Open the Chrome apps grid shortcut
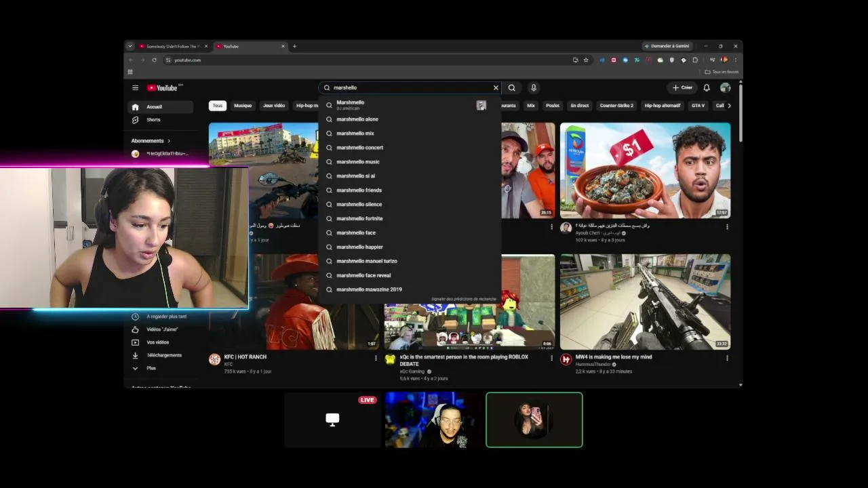 point(130,72)
